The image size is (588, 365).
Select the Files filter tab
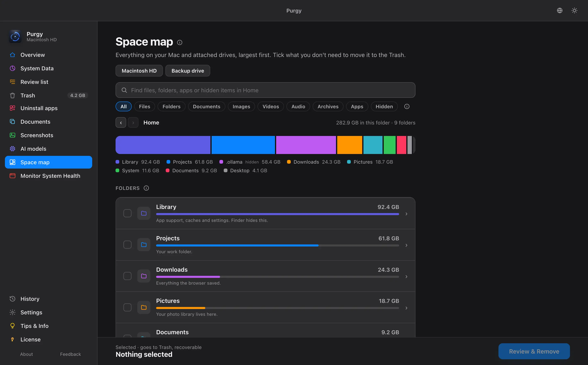pyautogui.click(x=144, y=106)
